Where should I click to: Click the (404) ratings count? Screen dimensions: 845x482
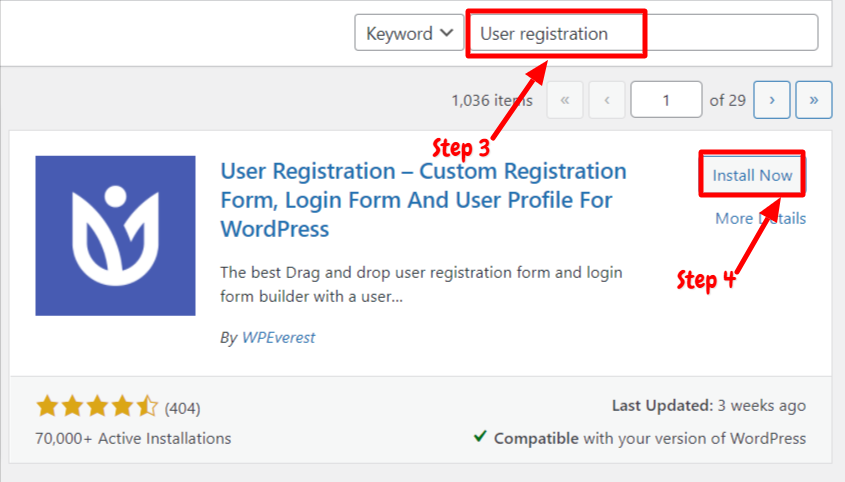tap(183, 408)
